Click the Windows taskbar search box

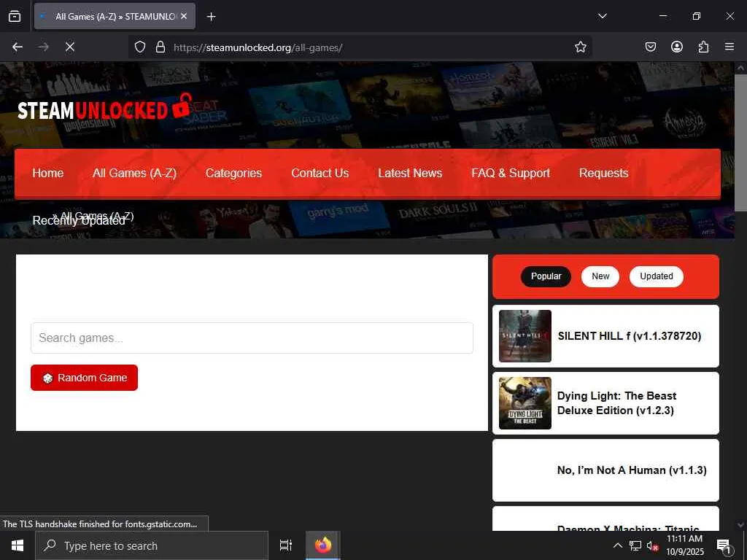[x=152, y=545]
